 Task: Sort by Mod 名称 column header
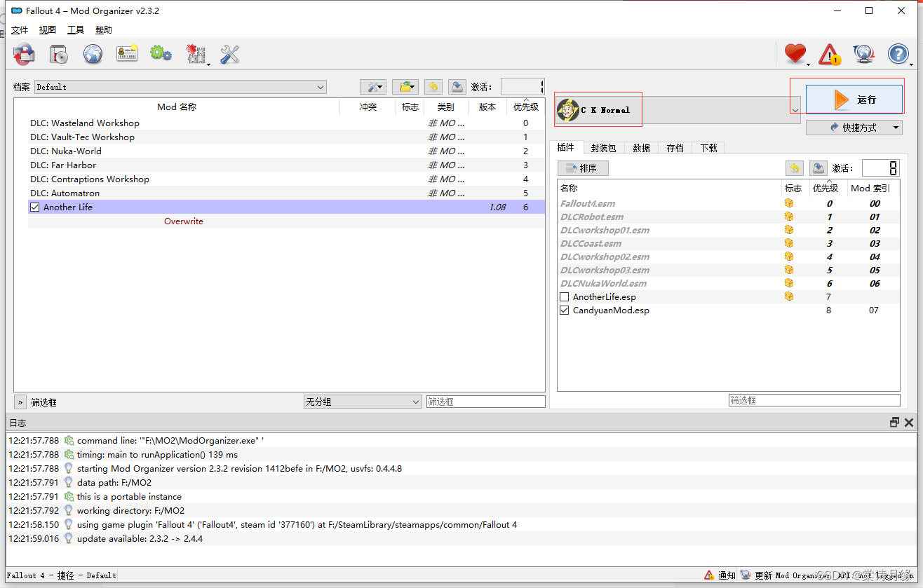coord(177,107)
